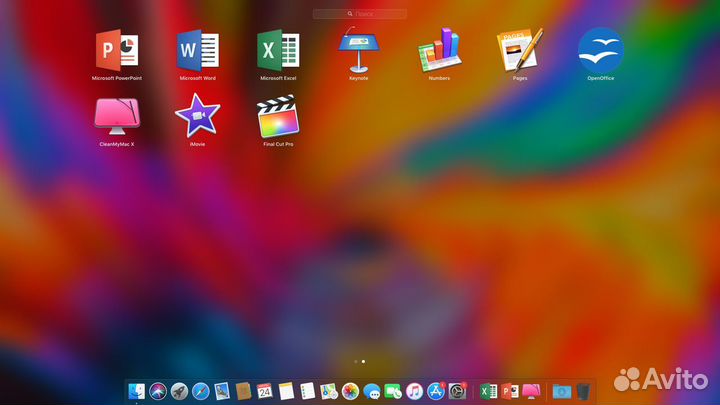Screen dimensions: 720x405
Task: Open Messages from the Dock
Action: [x=371, y=392]
